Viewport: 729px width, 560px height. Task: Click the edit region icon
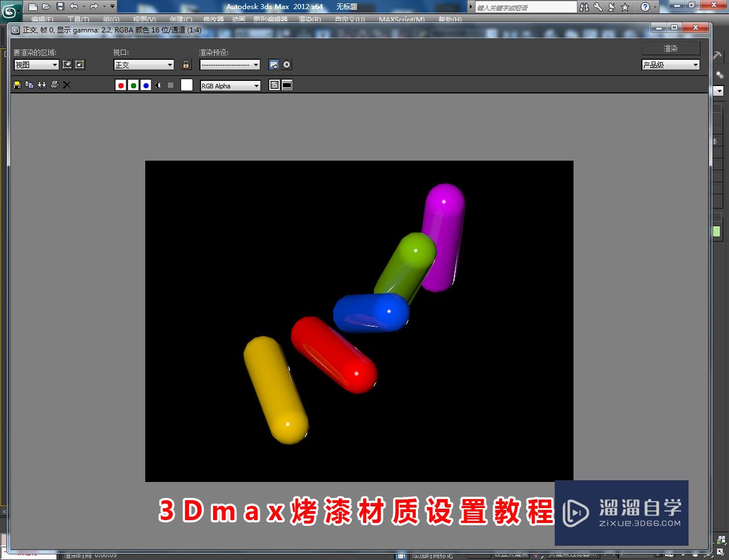pyautogui.click(x=67, y=64)
